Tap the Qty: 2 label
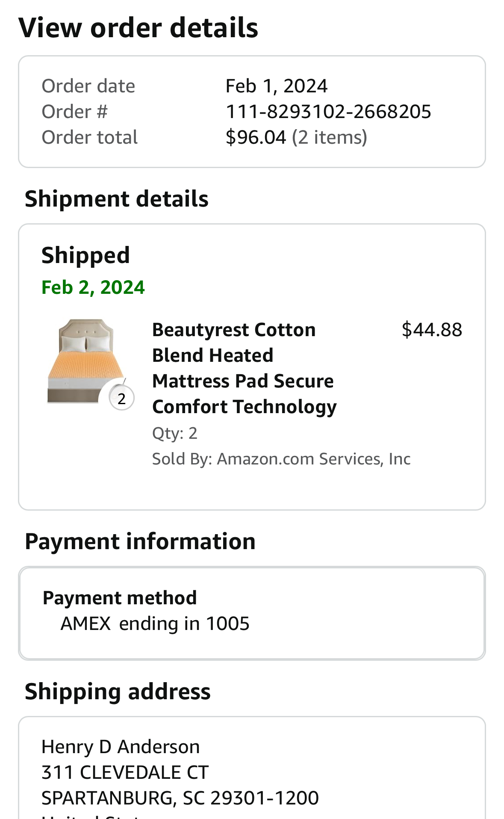Screen dimensions: 504x819 (x=175, y=433)
